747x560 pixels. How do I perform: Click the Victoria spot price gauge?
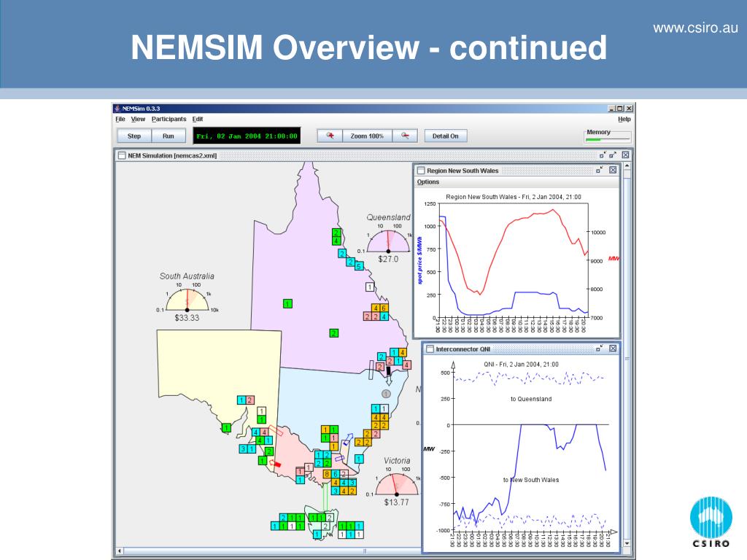pyautogui.click(x=397, y=484)
